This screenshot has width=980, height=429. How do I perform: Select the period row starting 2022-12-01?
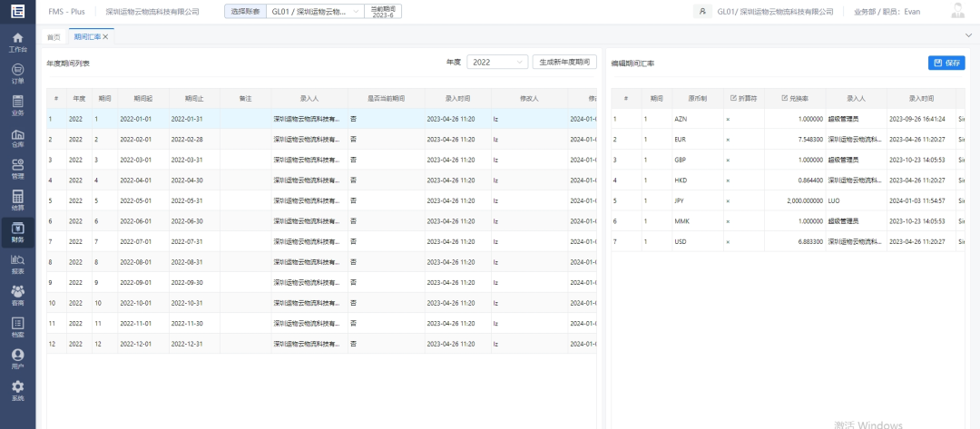322,344
